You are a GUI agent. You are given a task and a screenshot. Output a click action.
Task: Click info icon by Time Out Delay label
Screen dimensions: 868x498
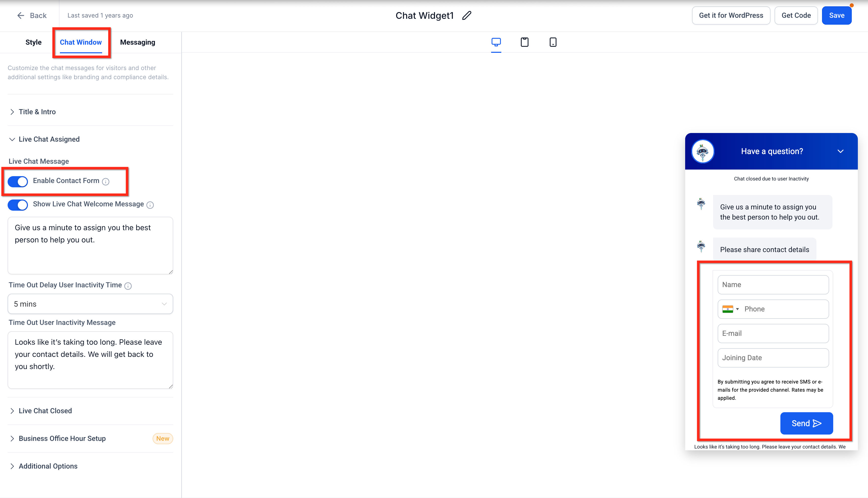coord(128,286)
